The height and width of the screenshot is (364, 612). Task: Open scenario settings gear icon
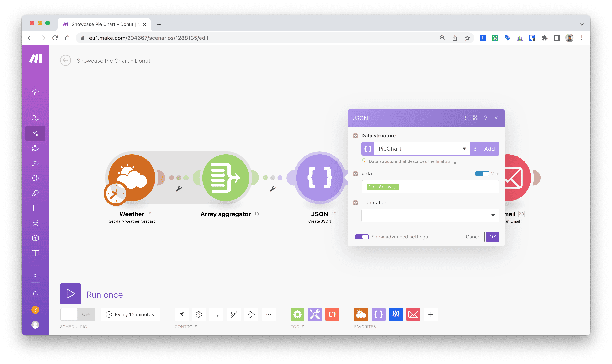(199, 314)
